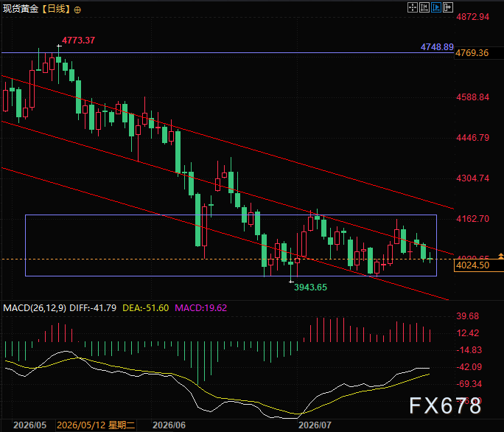
Task: Click the 4446.79 price axis label
Action: [x=473, y=138]
